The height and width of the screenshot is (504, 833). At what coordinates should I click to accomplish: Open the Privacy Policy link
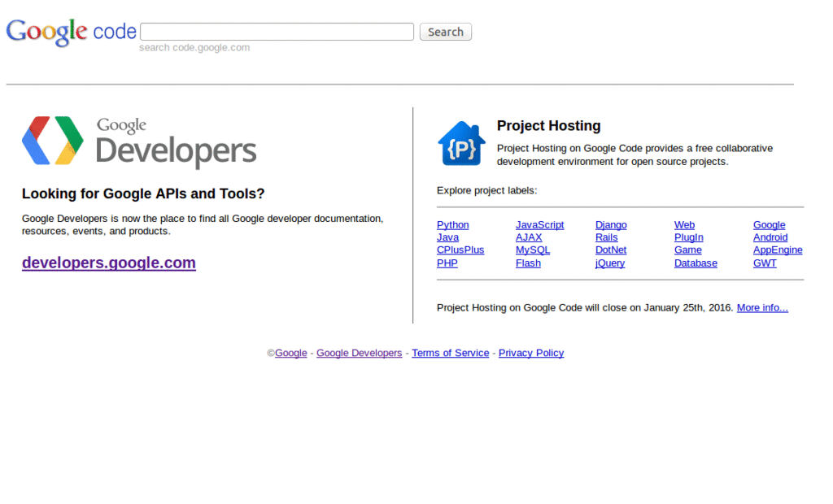[x=530, y=353]
